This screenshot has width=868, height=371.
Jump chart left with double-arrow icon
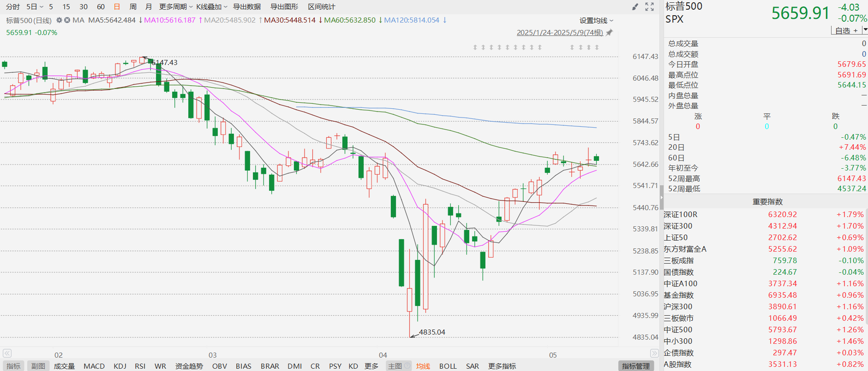pos(7,353)
